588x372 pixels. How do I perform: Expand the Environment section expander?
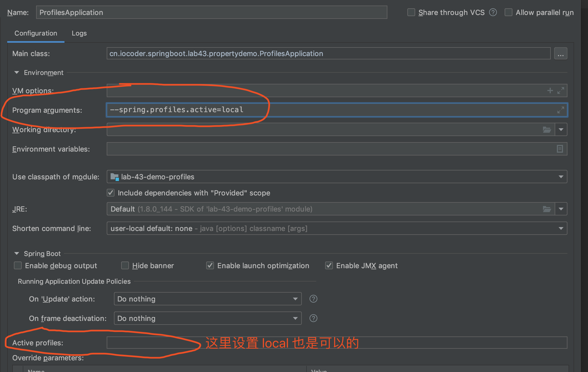[17, 72]
